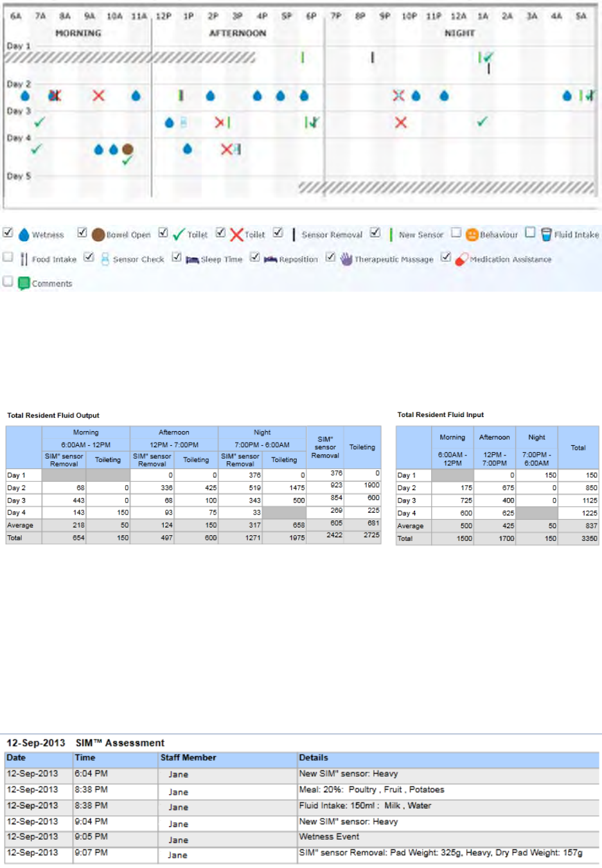Click the Medication Assistance pill icon
This screenshot has height=868, width=602.
[461, 259]
